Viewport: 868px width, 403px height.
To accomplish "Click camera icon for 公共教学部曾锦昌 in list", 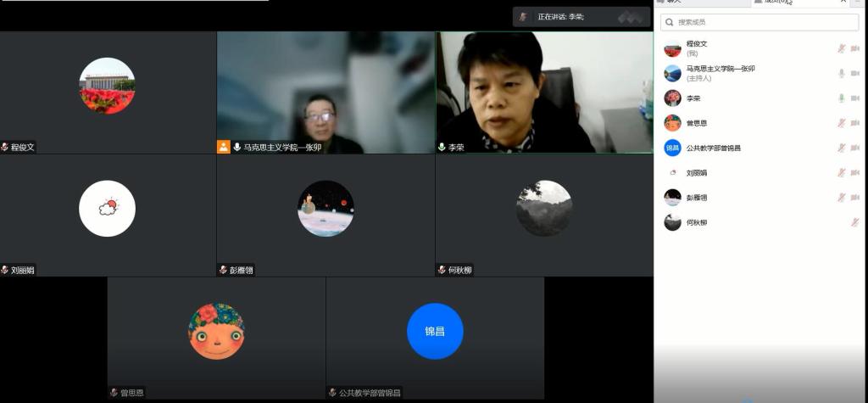I will coord(854,148).
